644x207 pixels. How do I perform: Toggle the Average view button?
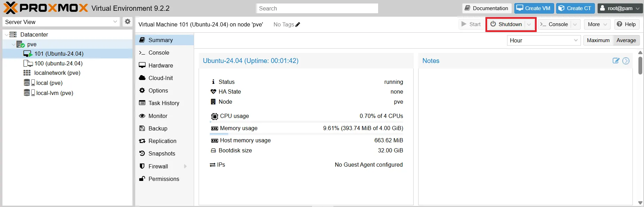(x=626, y=40)
